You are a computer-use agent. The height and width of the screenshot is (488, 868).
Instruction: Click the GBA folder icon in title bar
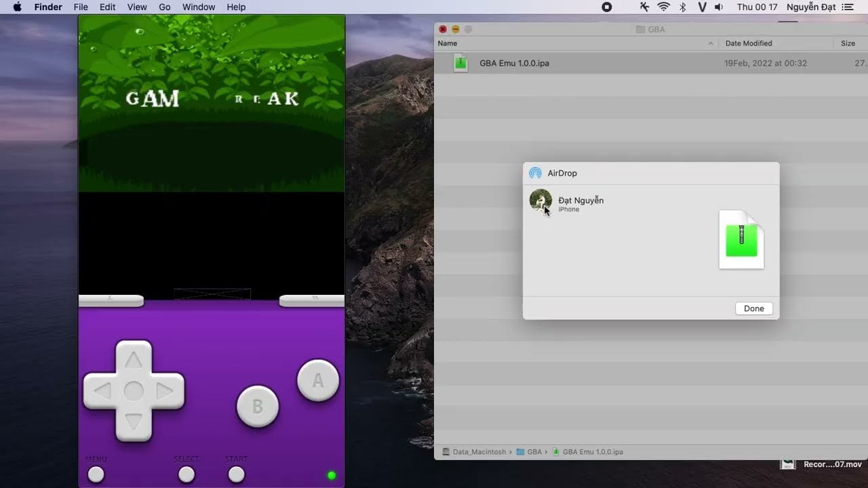[640, 29]
